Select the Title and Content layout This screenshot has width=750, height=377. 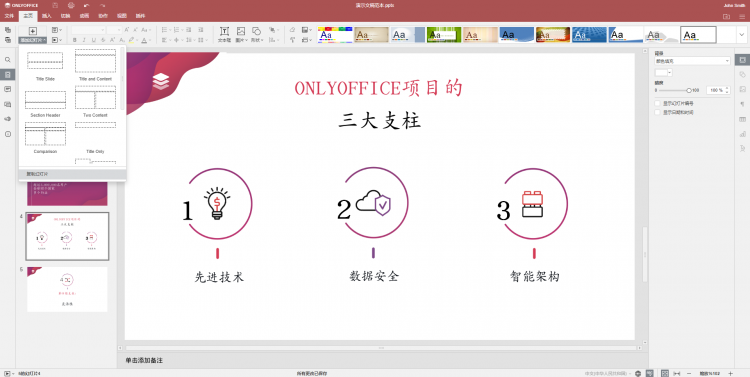point(95,66)
